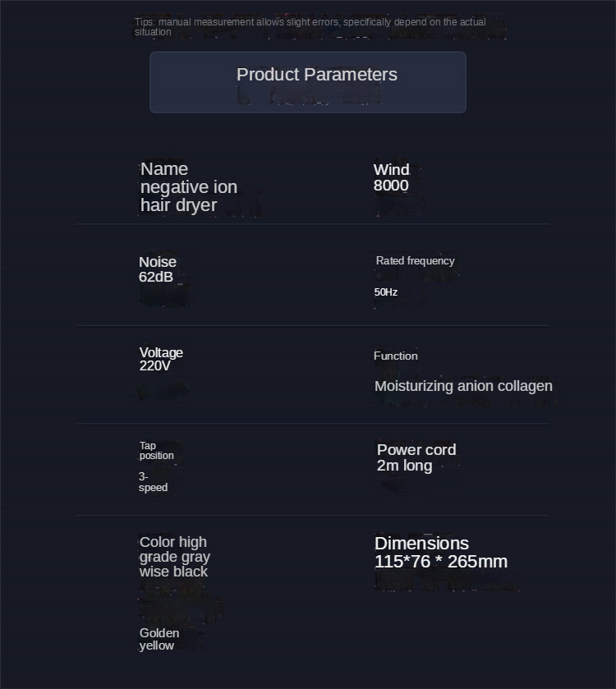Click the 50Hz frequency value
Image resolution: width=616 pixels, height=689 pixels.
[386, 292]
